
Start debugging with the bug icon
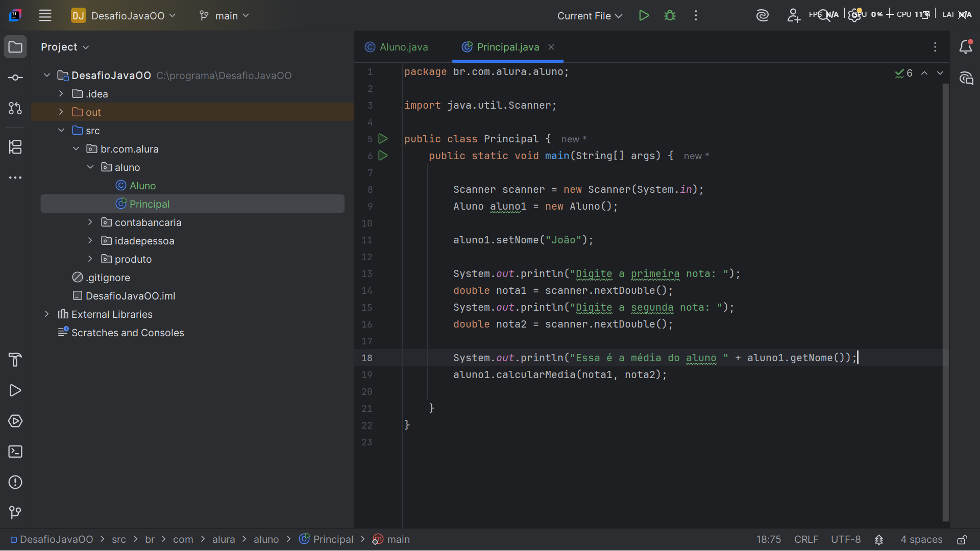coord(670,15)
